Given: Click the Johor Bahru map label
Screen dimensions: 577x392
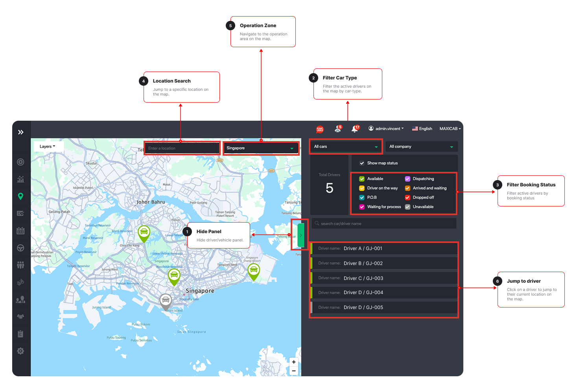Looking at the screenshot, I should [151, 202].
